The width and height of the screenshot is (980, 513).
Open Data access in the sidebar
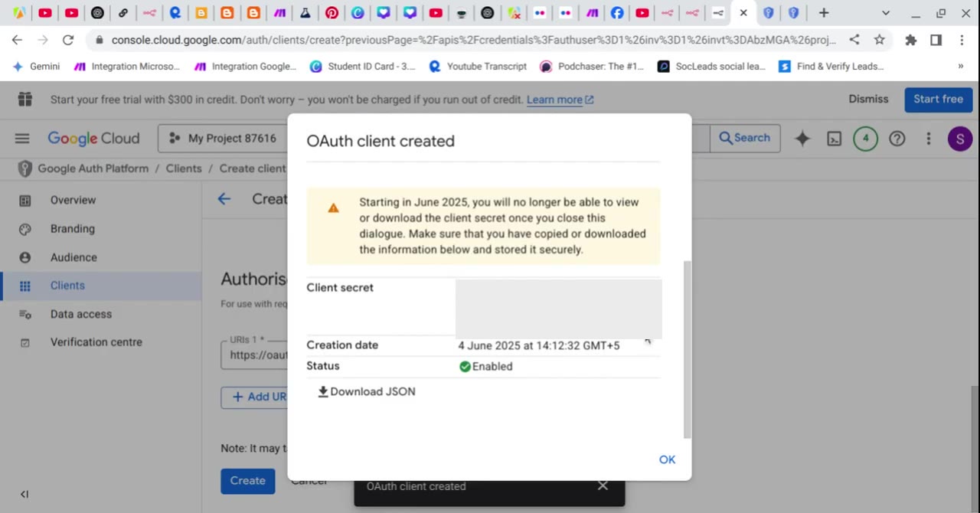(81, 314)
